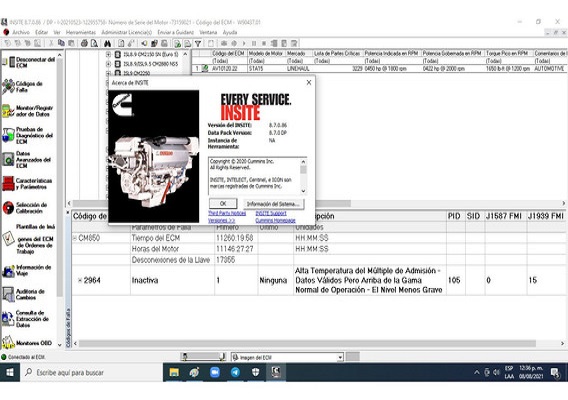
Task: Click the Paste toolbar icon
Action: pyautogui.click(x=71, y=43)
